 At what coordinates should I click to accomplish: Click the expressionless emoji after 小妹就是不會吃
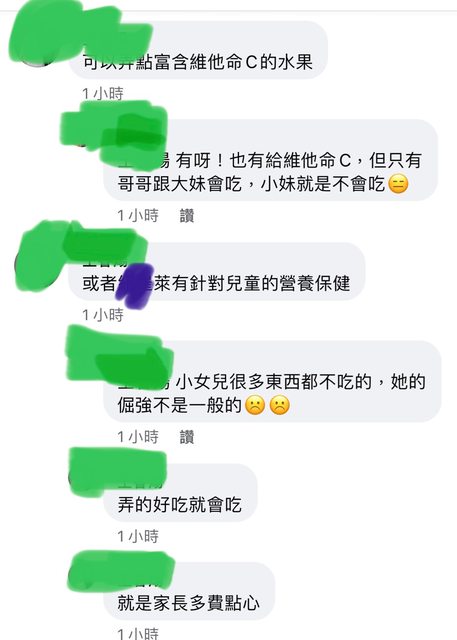(398, 184)
